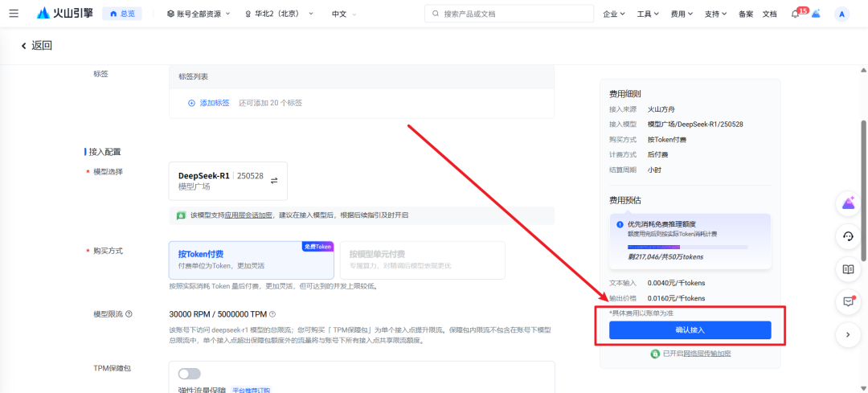Open the 备案 menu item
The image size is (868, 393).
pyautogui.click(x=746, y=14)
